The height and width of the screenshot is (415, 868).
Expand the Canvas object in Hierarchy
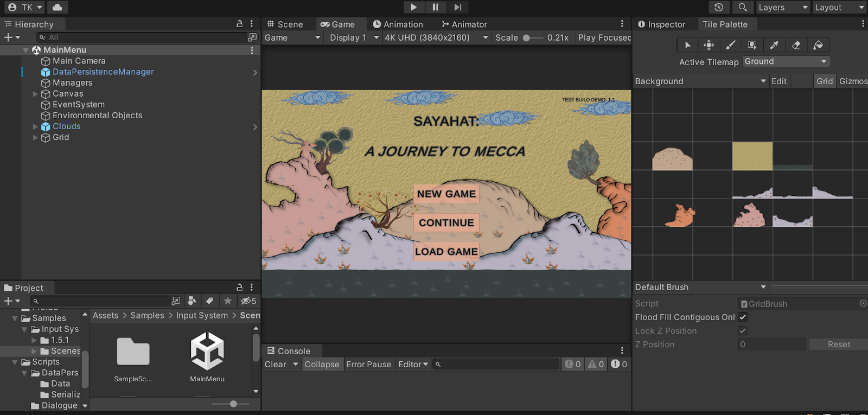pos(36,94)
